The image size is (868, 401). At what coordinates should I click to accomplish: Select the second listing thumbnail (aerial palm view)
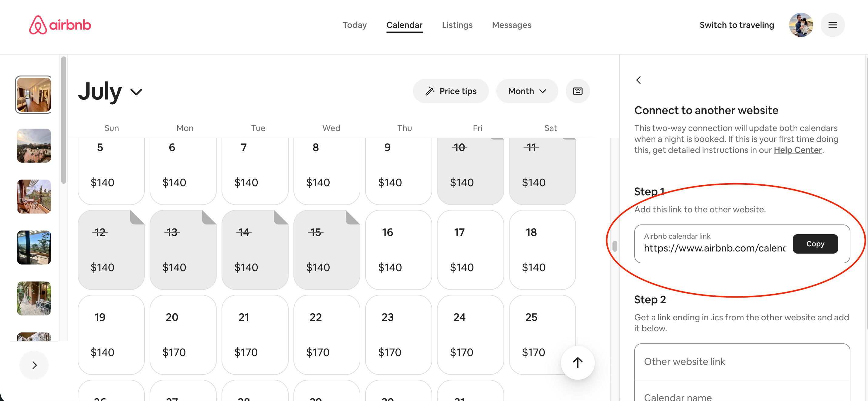34,146
